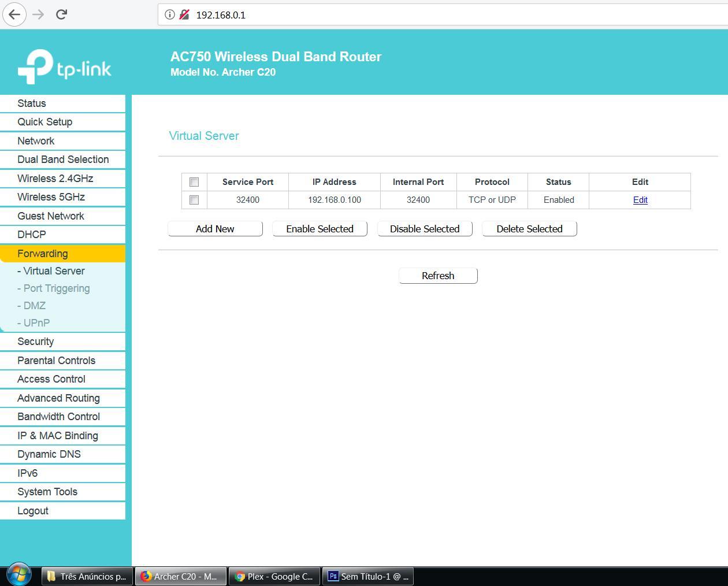The image size is (728, 586).
Task: Open IPv6 menu item
Action: point(62,473)
